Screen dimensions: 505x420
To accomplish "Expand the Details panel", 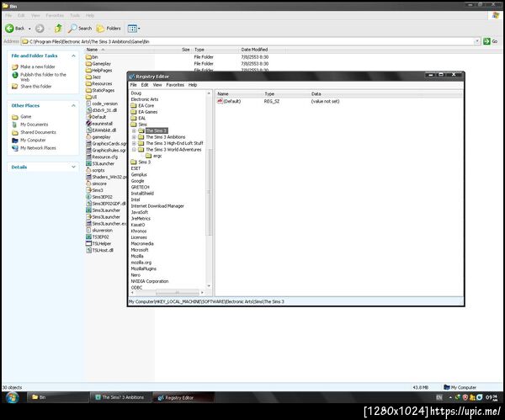I will click(73, 167).
